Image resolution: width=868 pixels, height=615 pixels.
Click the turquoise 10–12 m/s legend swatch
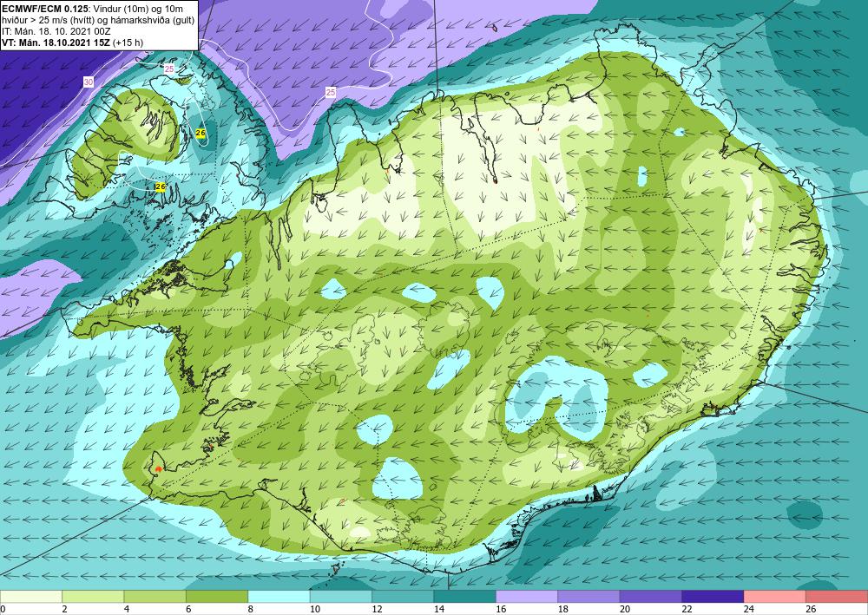coord(341,597)
